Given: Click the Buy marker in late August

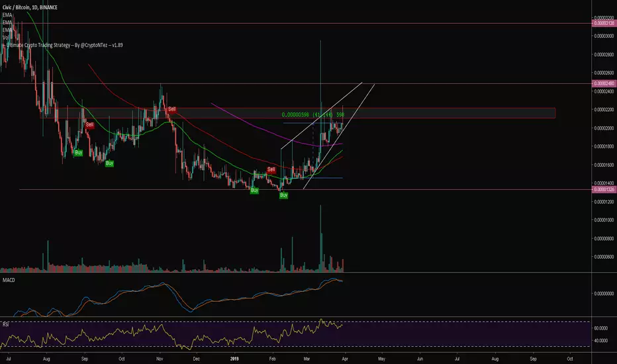Looking at the screenshot, I should (x=78, y=153).
